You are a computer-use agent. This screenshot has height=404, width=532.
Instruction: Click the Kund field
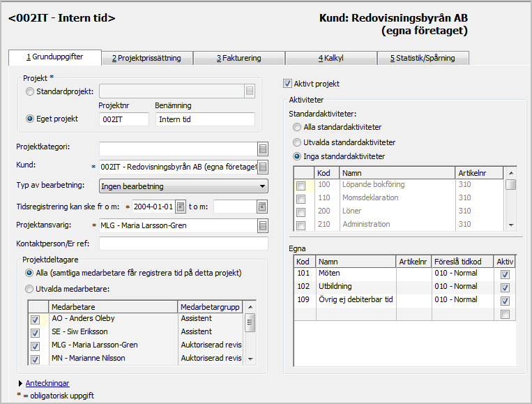[x=178, y=167]
